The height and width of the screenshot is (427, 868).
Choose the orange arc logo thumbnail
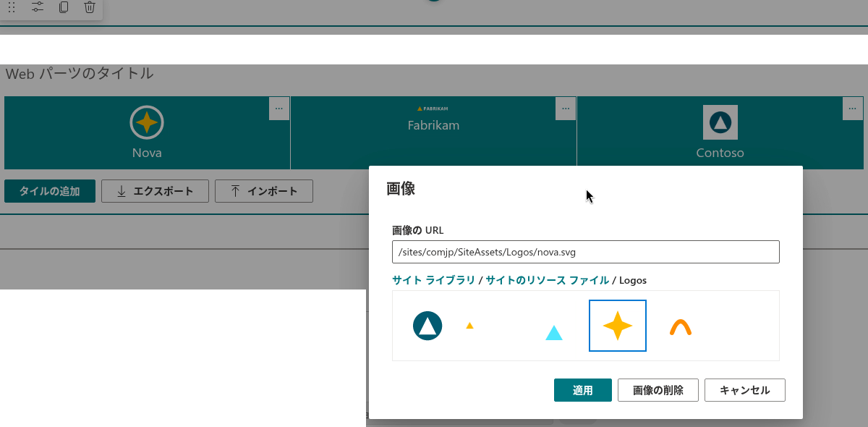681,327
